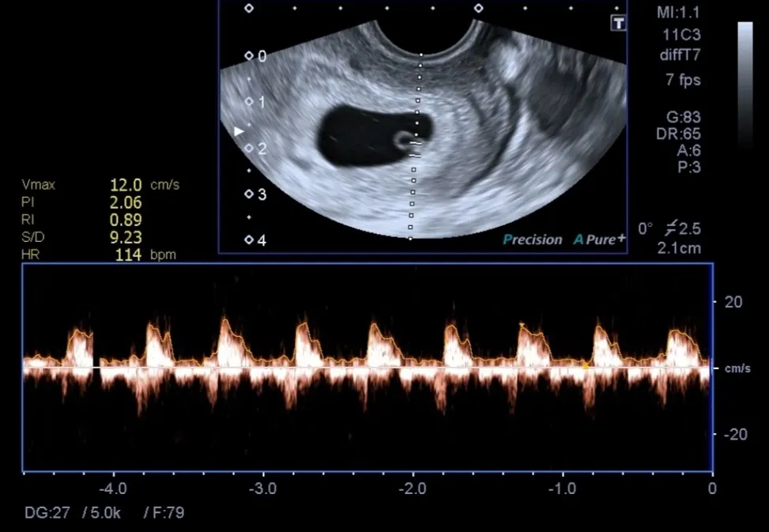Click the P:3 parameter
This screenshot has width=769, height=532.
689,168
